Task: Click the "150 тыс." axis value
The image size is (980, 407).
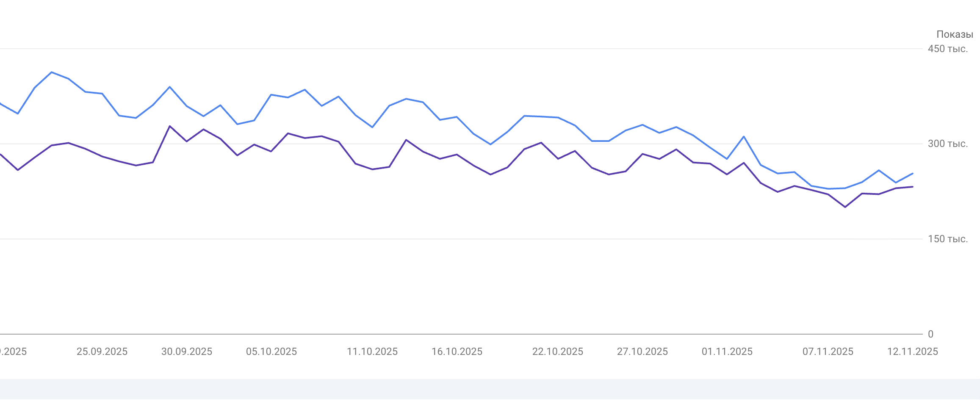Action: [948, 239]
